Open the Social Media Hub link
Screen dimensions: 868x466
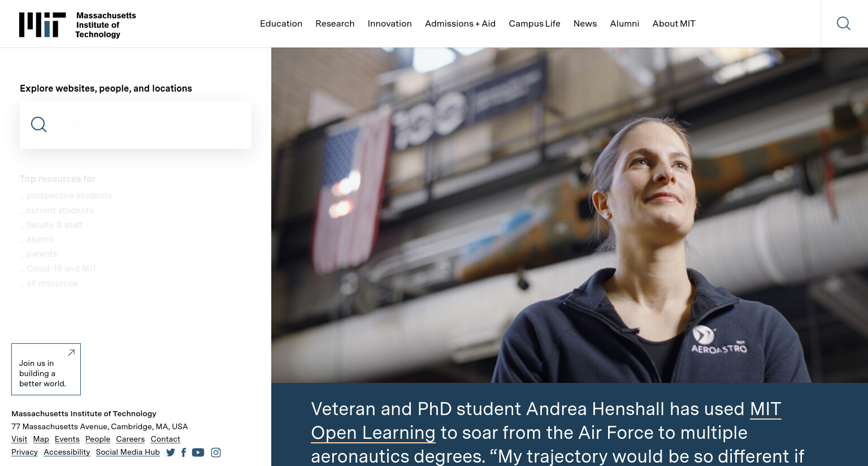pos(128,452)
